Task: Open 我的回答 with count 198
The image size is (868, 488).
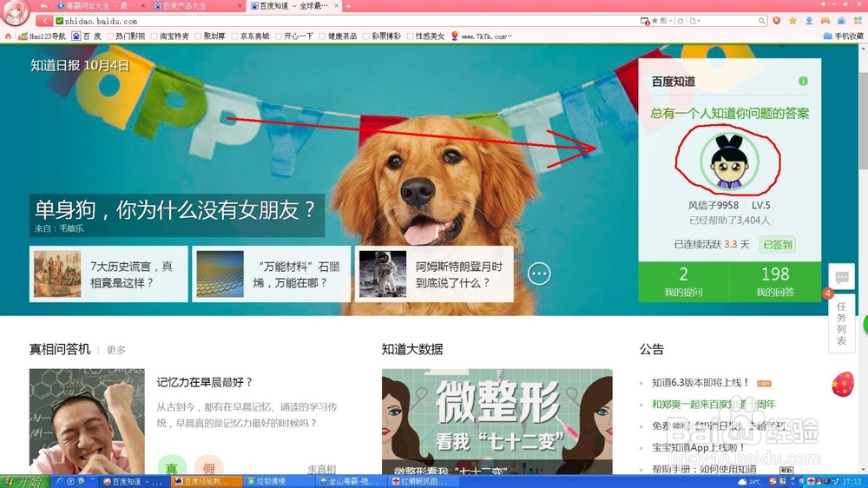Action: 775,281
